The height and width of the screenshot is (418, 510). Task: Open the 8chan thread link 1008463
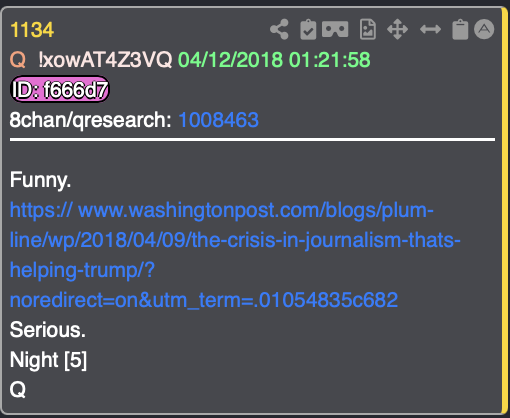click(x=219, y=120)
